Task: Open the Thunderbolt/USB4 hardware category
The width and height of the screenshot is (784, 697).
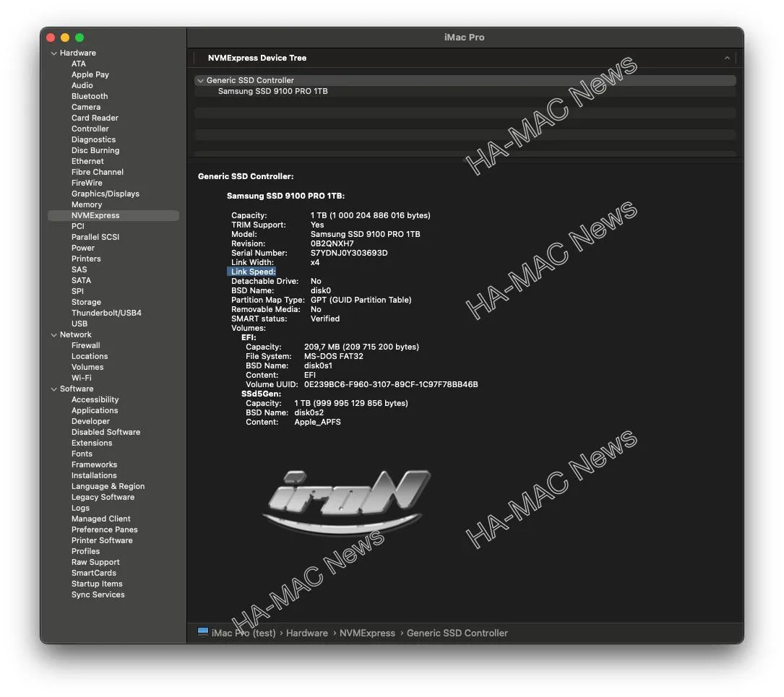Action: point(106,313)
